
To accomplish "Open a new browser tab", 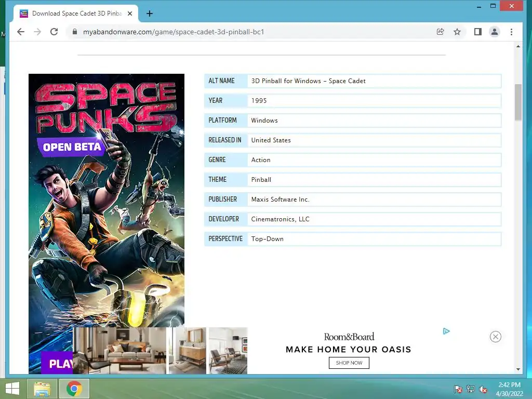I will click(149, 14).
